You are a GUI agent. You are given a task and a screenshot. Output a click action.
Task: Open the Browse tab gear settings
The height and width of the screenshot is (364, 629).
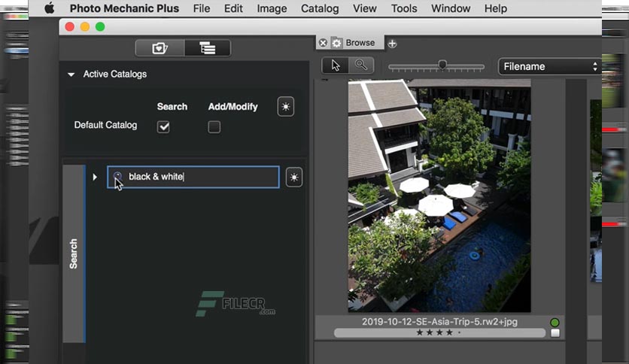point(336,43)
